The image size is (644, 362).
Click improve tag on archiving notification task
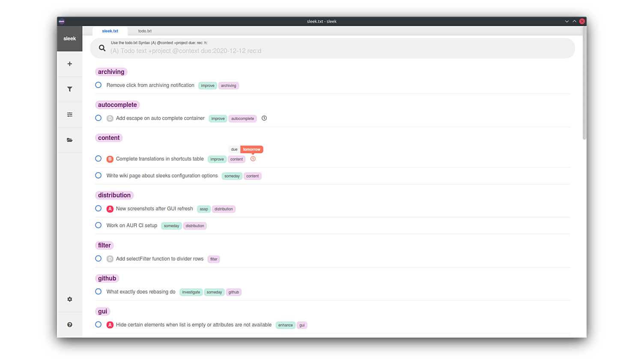point(208,86)
